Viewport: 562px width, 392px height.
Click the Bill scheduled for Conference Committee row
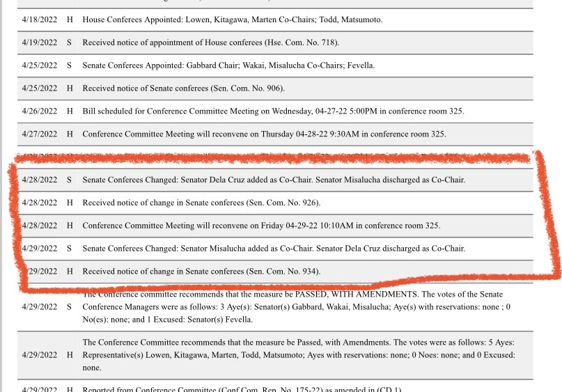click(273, 111)
